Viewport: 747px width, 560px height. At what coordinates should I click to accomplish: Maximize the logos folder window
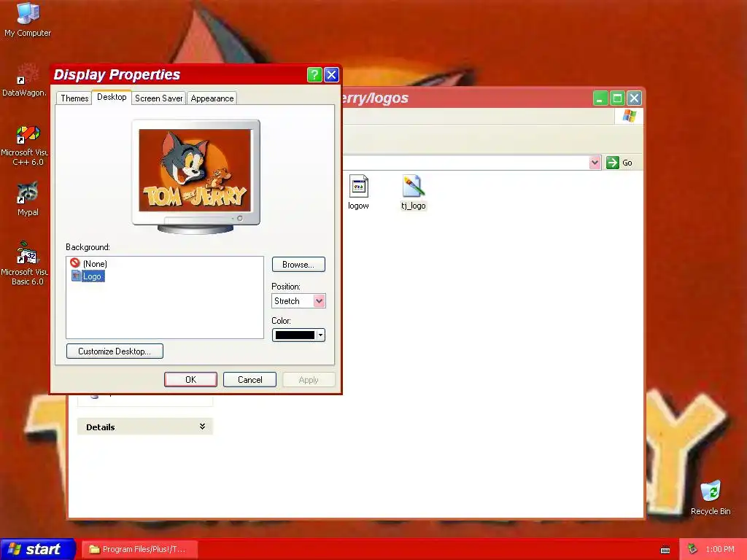(x=617, y=98)
